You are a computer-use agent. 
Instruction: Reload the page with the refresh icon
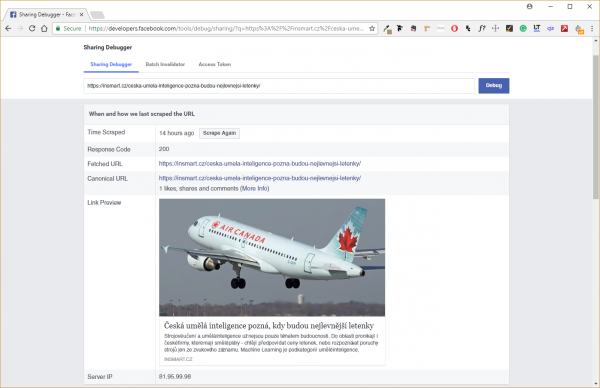32,28
